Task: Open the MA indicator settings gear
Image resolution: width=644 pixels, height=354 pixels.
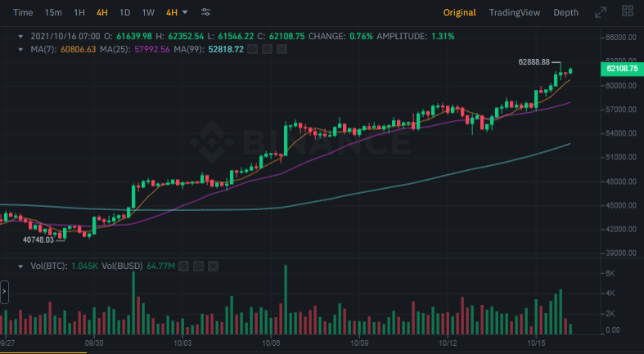Action: point(267,49)
